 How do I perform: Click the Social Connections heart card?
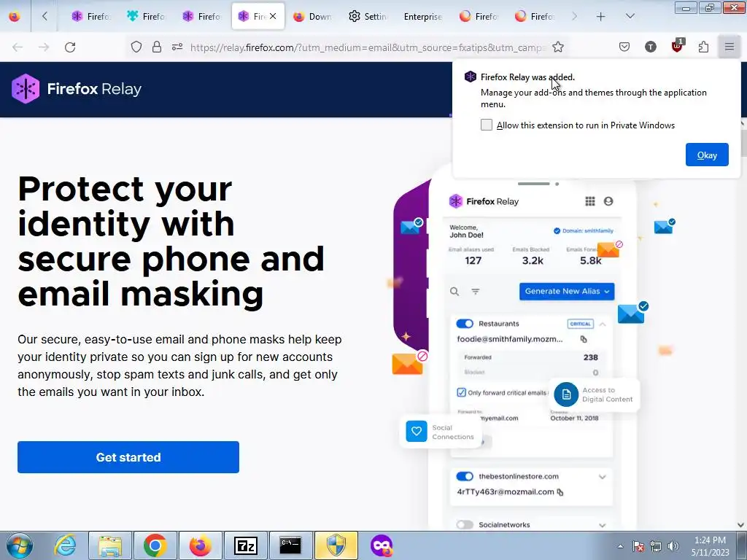[x=441, y=432]
